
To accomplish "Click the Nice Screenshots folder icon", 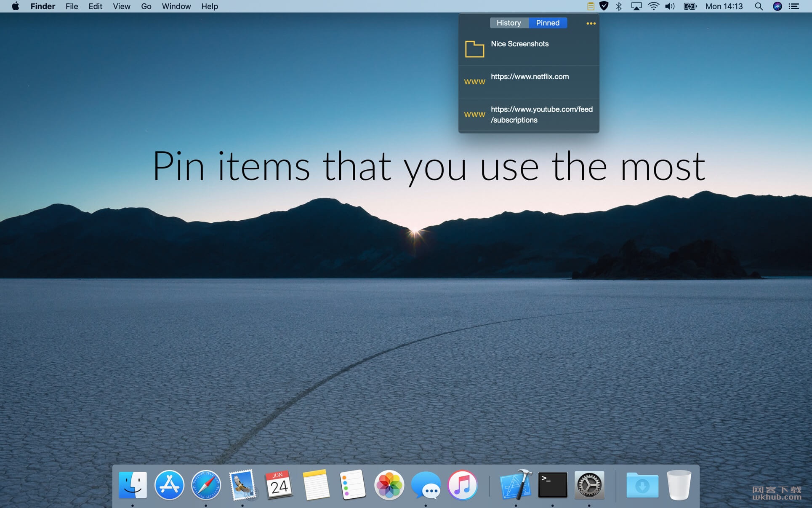I will [474, 49].
